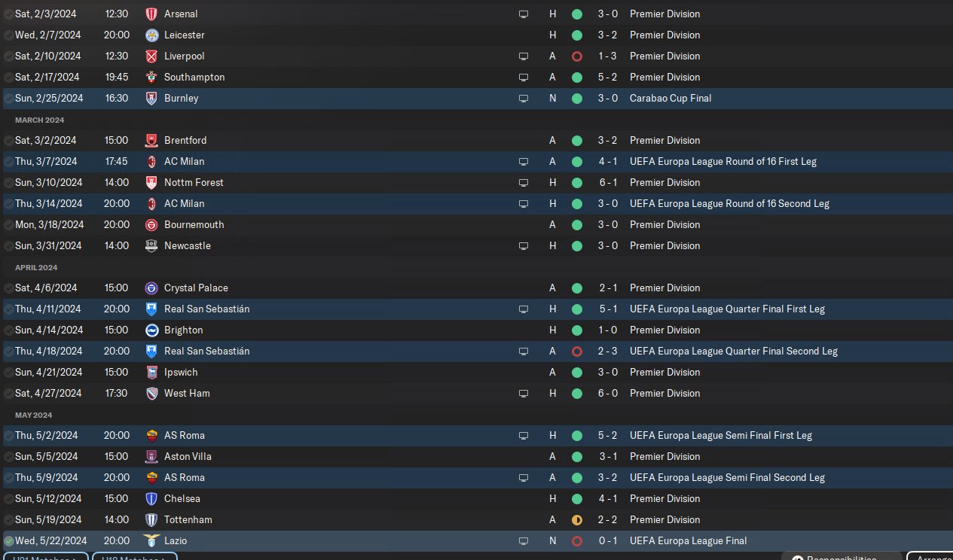Click the red loss indicator on Liverpool row
953x560 pixels.
[x=577, y=56]
